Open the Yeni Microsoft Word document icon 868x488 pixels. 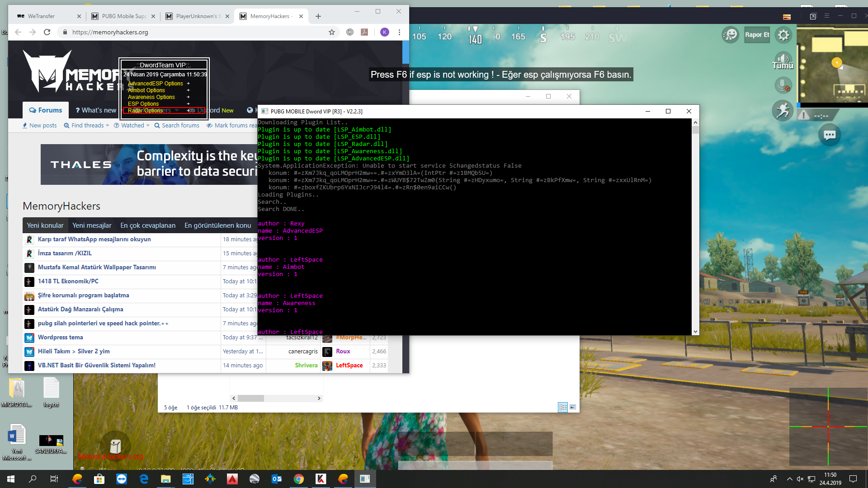pos(17,442)
